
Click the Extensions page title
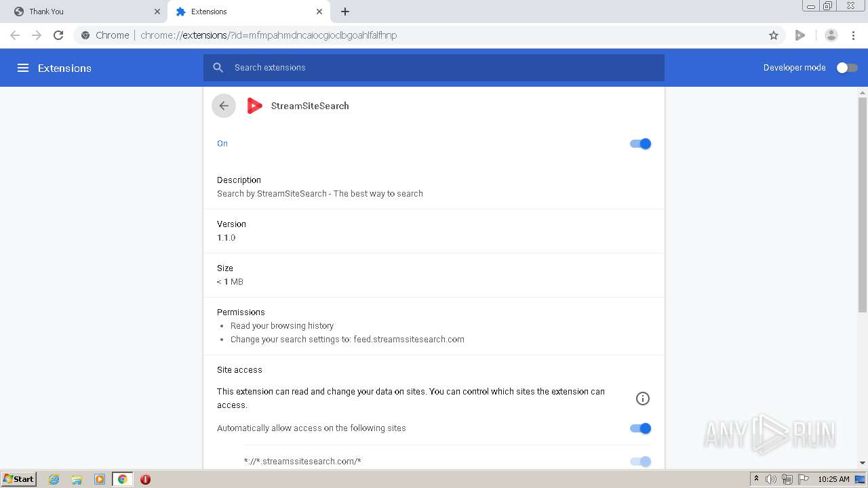point(64,68)
